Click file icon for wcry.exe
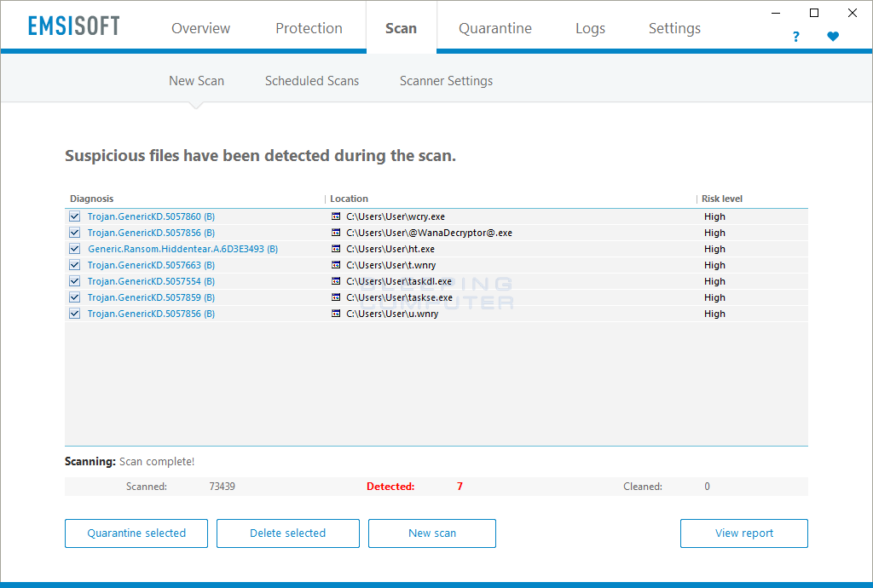 pos(336,216)
